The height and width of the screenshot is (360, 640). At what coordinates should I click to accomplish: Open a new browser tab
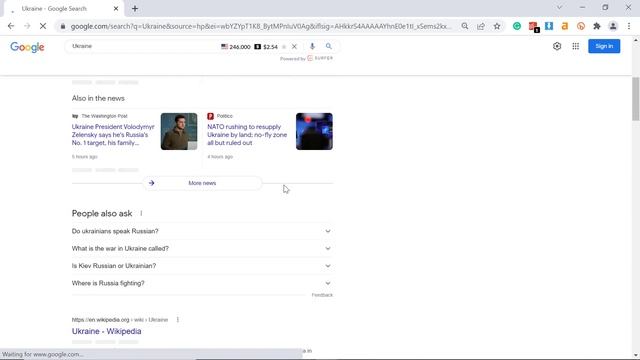pos(135,9)
